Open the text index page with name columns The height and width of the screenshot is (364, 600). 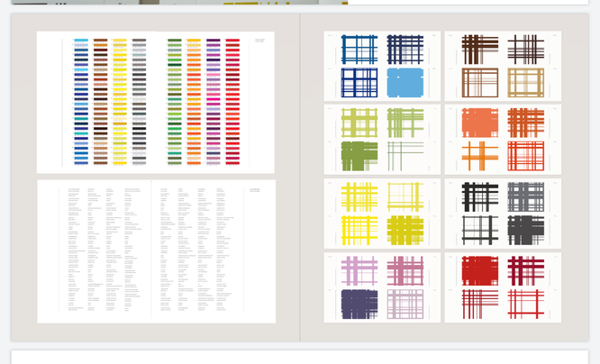coord(156,251)
